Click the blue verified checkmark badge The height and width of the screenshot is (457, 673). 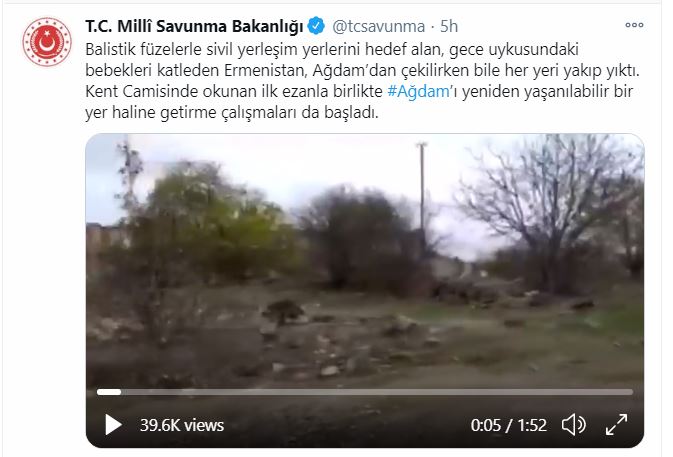coord(316,26)
